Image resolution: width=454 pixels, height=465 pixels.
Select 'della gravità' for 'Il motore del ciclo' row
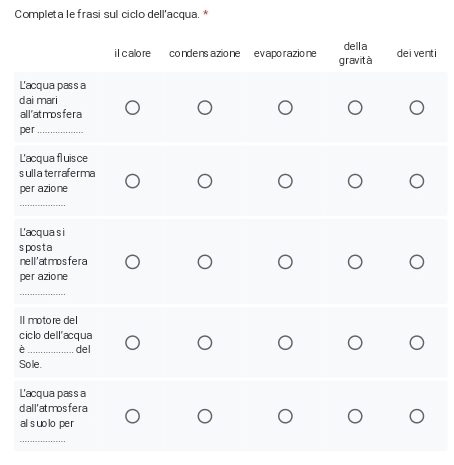coord(355,342)
